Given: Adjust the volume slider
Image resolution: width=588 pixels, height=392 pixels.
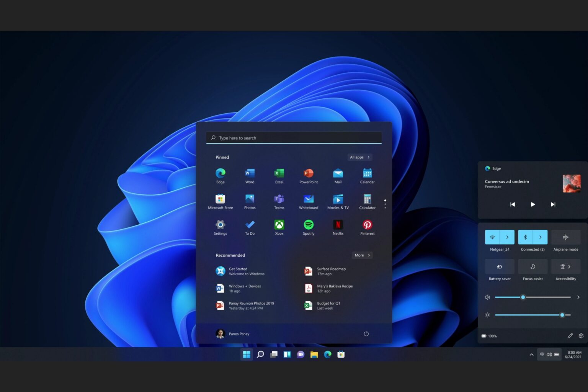Looking at the screenshot, I should tap(532, 297).
